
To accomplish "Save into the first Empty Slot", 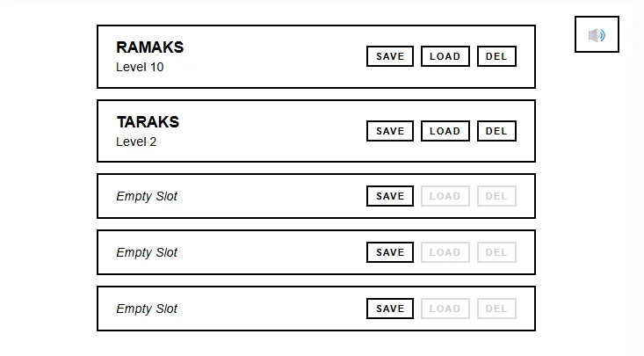I will click(390, 196).
